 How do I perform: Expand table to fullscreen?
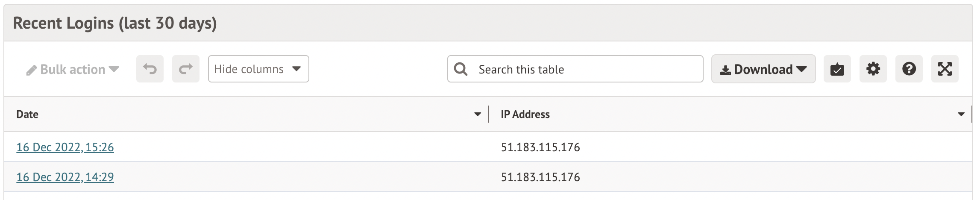point(945,69)
